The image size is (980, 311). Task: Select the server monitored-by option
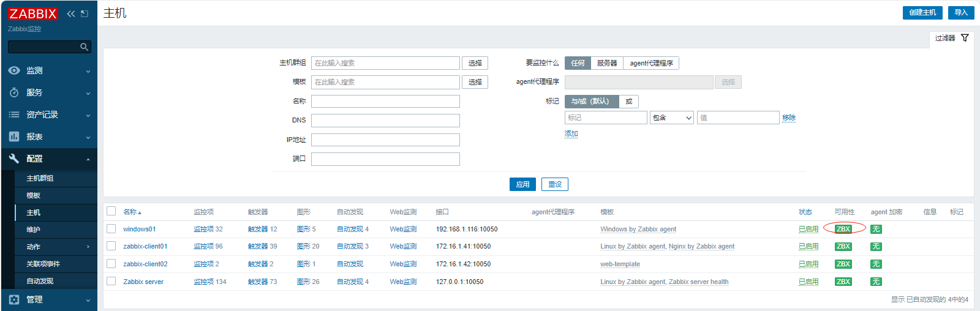pyautogui.click(x=606, y=63)
